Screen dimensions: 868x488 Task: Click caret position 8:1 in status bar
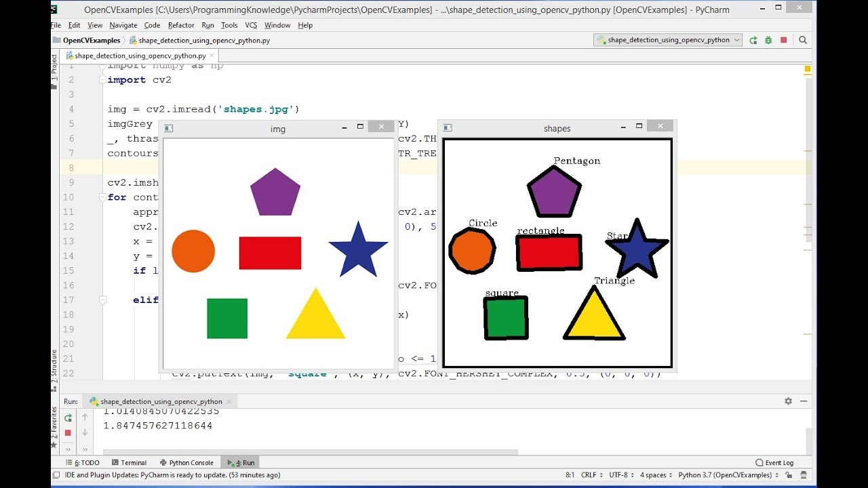(x=570, y=475)
